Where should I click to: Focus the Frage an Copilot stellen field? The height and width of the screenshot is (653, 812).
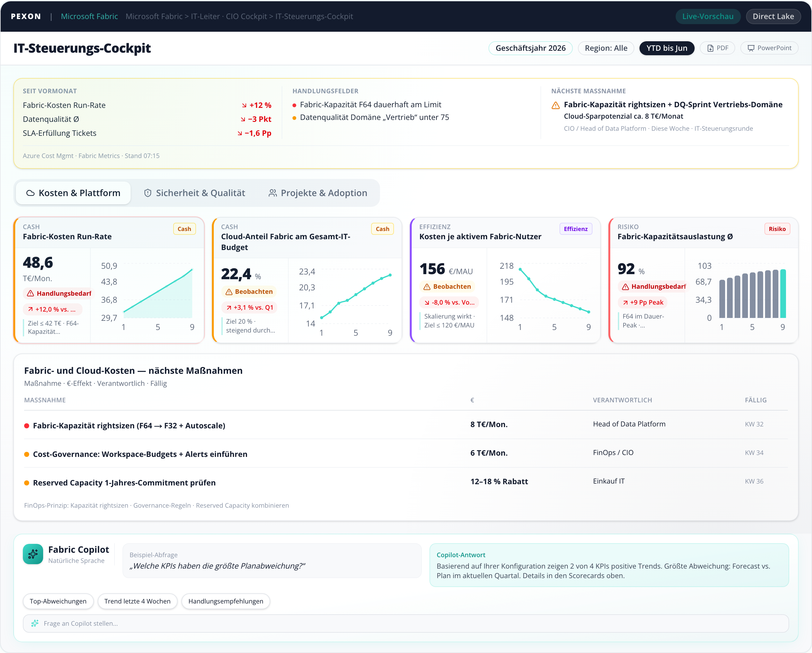(406, 623)
